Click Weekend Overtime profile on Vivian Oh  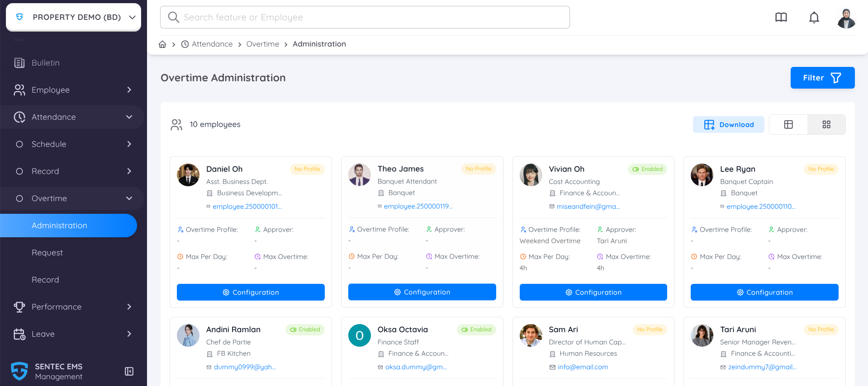(x=550, y=241)
